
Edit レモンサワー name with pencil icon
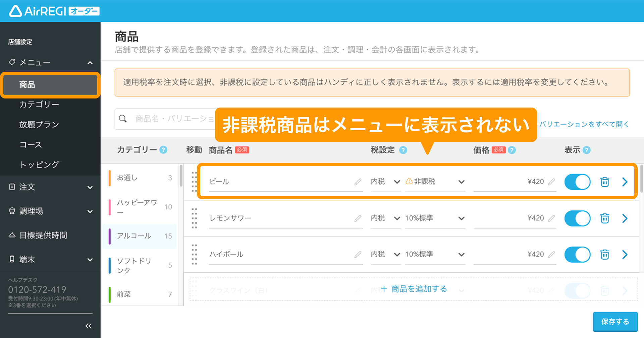coord(358,218)
